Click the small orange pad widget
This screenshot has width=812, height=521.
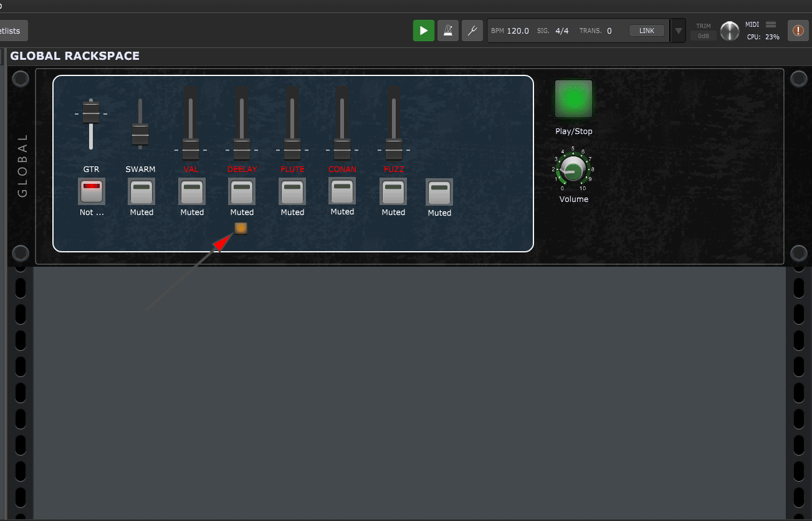[241, 228]
